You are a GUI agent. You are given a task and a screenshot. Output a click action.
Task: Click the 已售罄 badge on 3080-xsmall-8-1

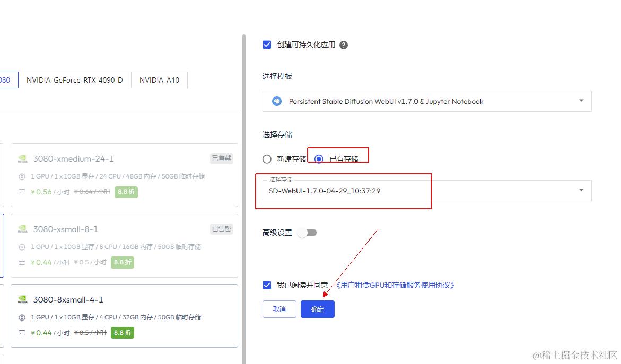coord(221,229)
